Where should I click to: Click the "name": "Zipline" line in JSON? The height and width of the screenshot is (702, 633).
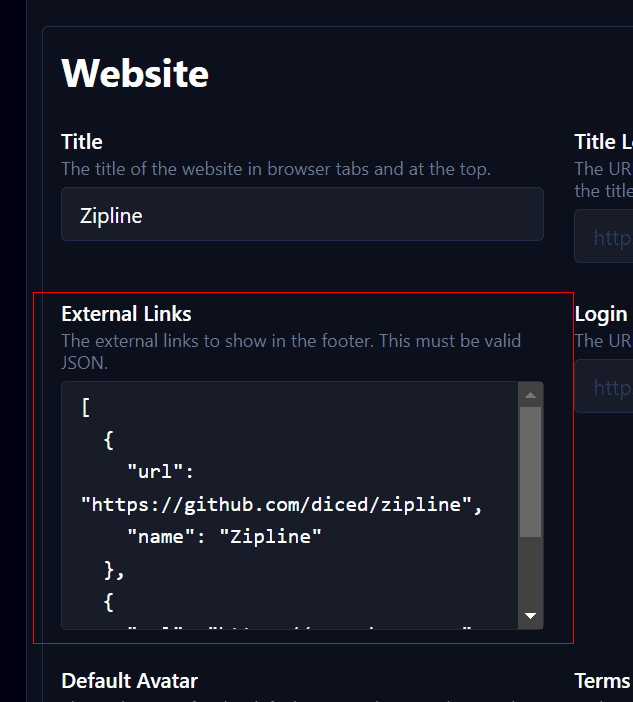click(224, 537)
